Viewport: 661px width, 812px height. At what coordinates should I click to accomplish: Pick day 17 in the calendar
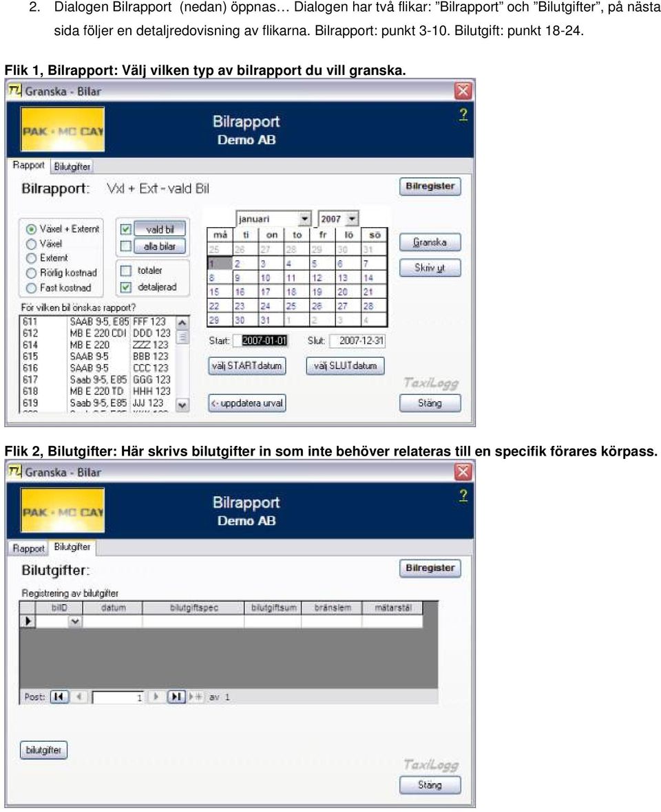[271, 292]
